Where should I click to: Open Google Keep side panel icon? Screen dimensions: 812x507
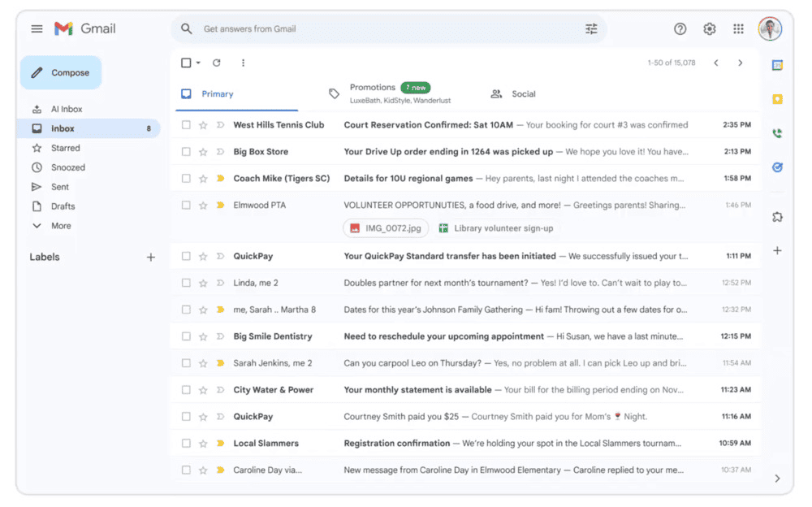click(x=777, y=99)
